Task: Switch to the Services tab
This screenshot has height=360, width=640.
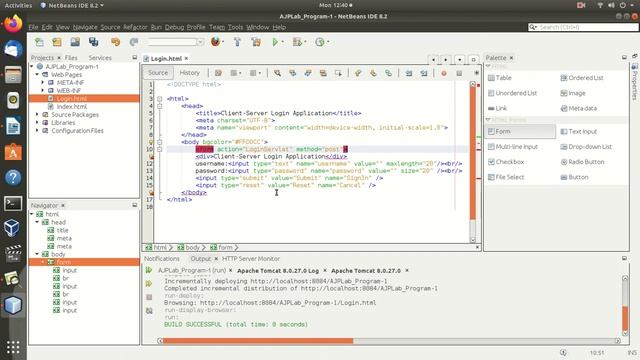Action: pos(100,58)
